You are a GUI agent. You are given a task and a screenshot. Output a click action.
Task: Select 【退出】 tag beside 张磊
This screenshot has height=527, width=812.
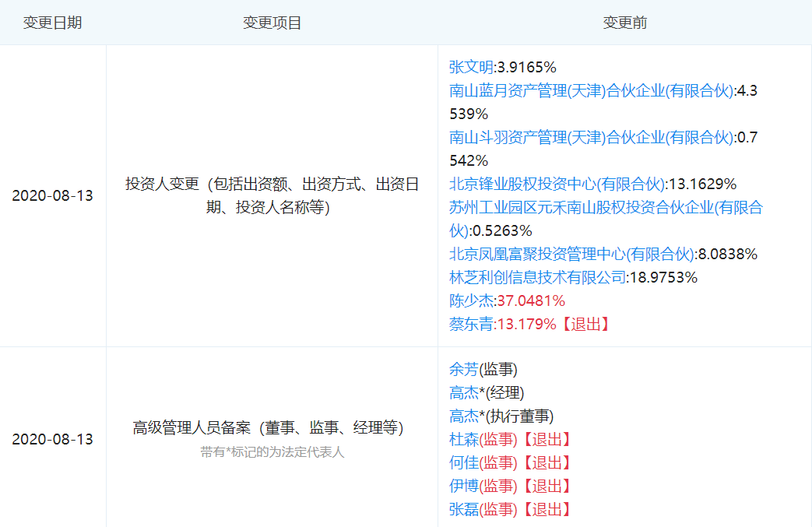click(x=547, y=509)
